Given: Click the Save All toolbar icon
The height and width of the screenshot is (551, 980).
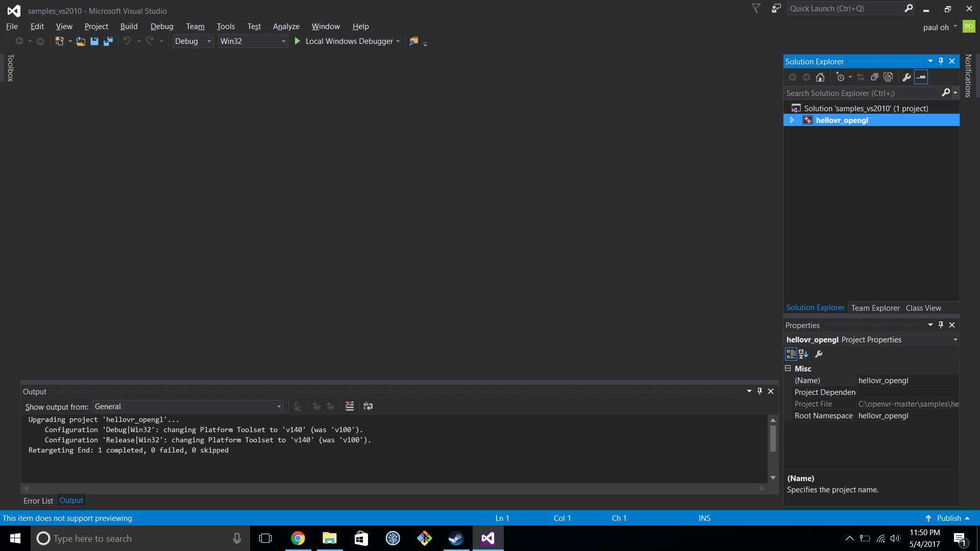Looking at the screenshot, I should (108, 41).
